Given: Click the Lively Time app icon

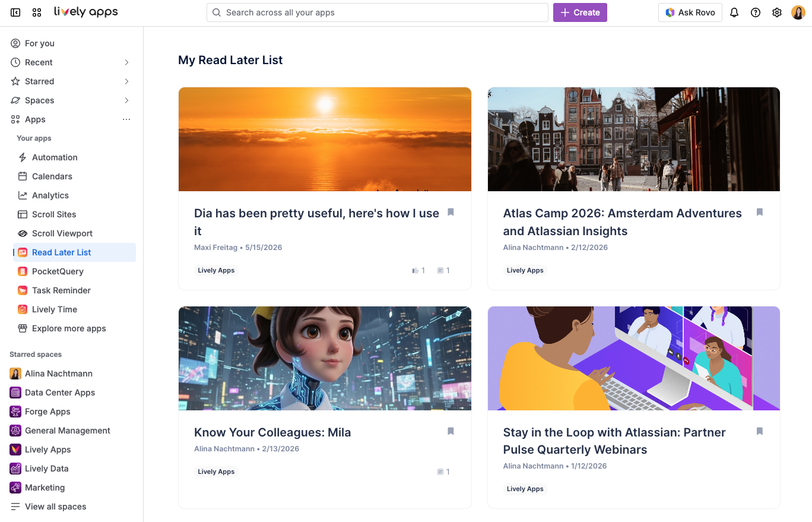Looking at the screenshot, I should [23, 309].
